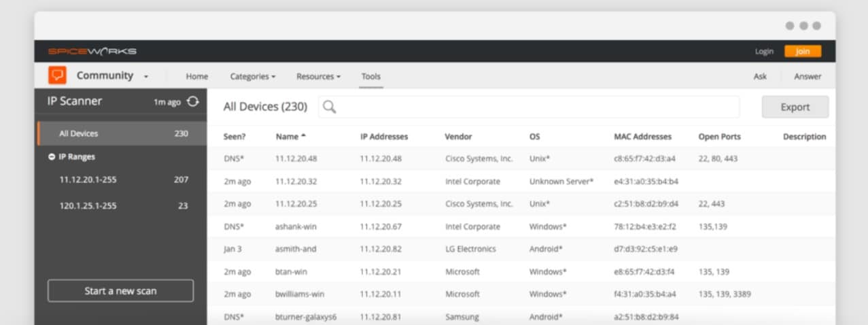Click the magnifying glass search icon
Image resolution: width=868 pixels, height=325 pixels.
tap(330, 107)
